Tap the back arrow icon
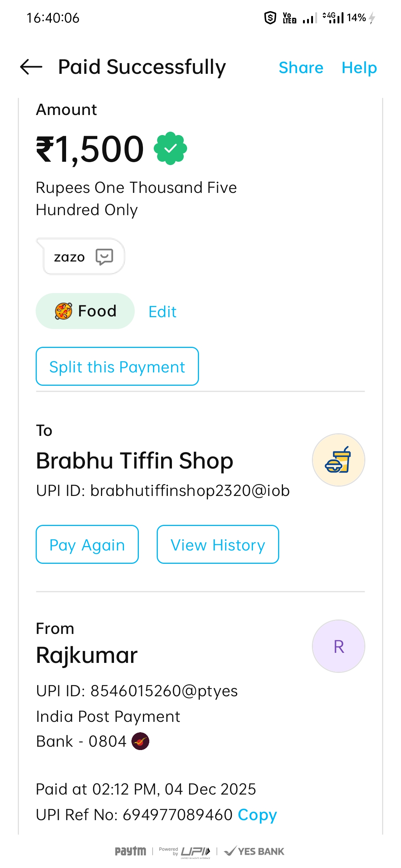This screenshot has height=868, width=401. (31, 67)
